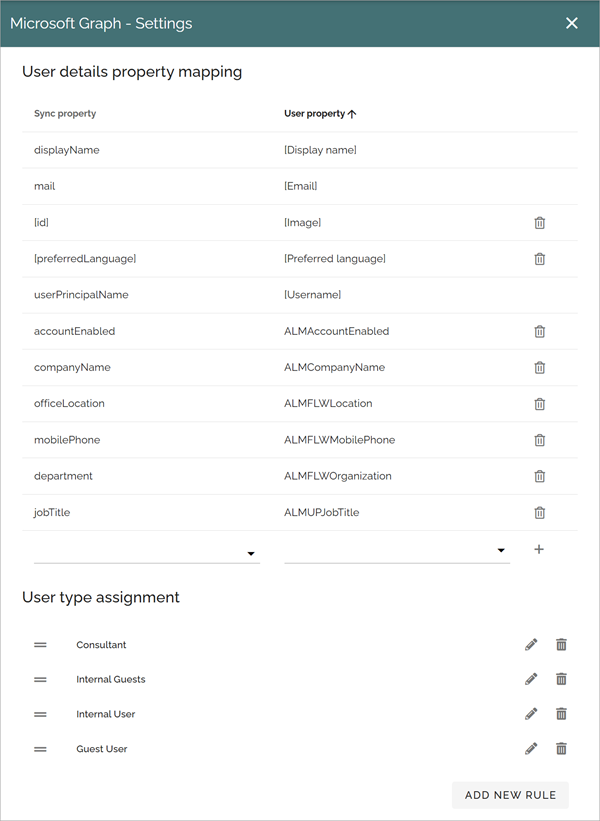The image size is (600, 821).
Task: Click the [Username] user property
Action: 313,295
